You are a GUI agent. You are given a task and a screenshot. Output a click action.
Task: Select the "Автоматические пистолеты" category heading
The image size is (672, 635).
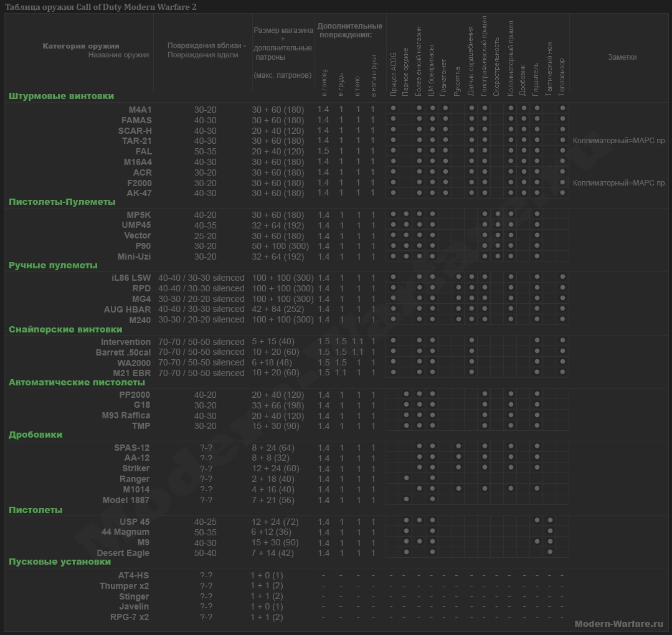click(x=77, y=382)
